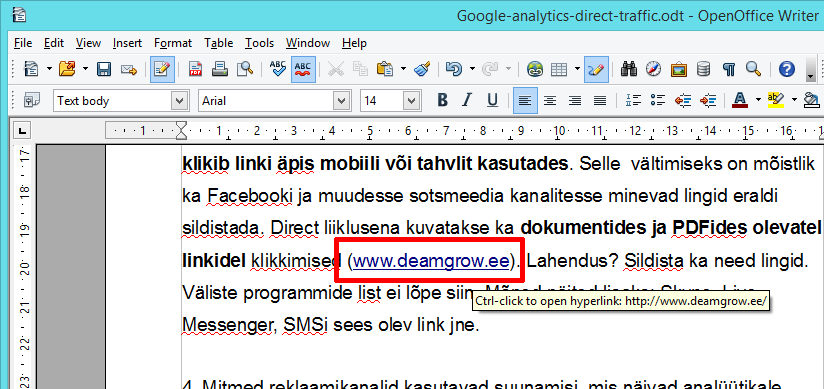The height and width of the screenshot is (389, 824).
Task: Apply the dark red Font Color
Action: (740, 100)
